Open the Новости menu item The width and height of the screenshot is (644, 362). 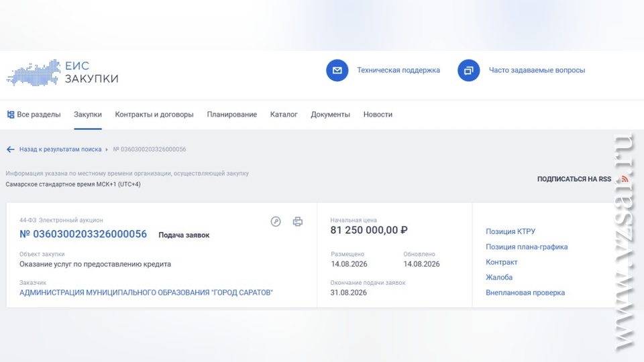click(378, 115)
